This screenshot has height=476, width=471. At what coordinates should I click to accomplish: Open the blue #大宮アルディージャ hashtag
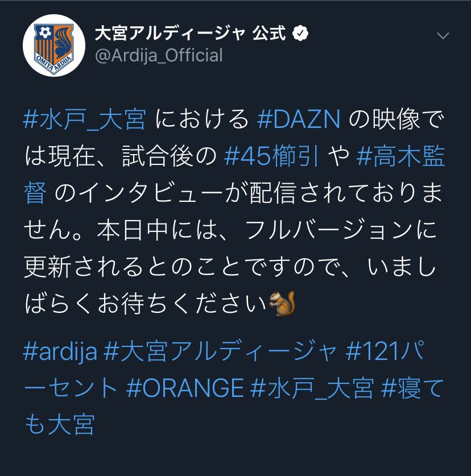coord(220,351)
